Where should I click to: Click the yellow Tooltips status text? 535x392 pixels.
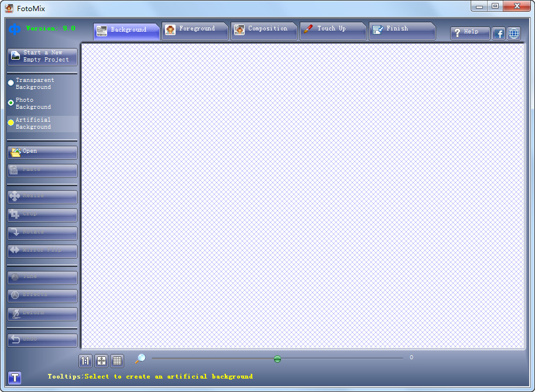pyautogui.click(x=150, y=376)
